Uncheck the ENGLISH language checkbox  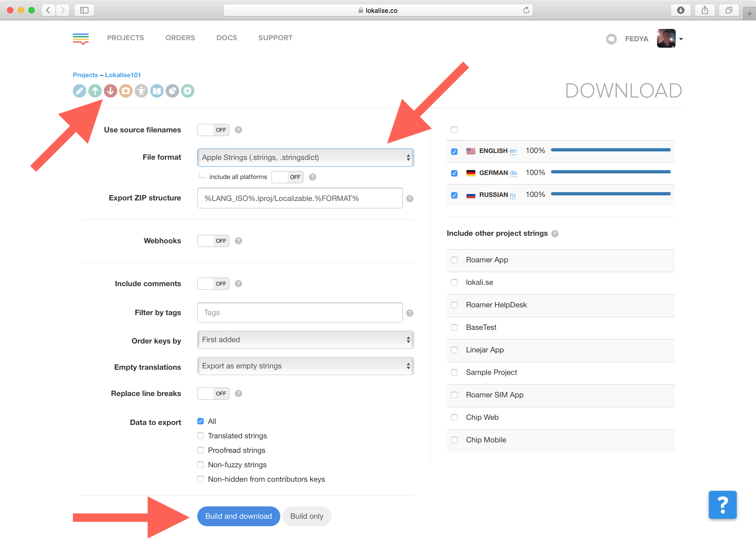pyautogui.click(x=454, y=151)
